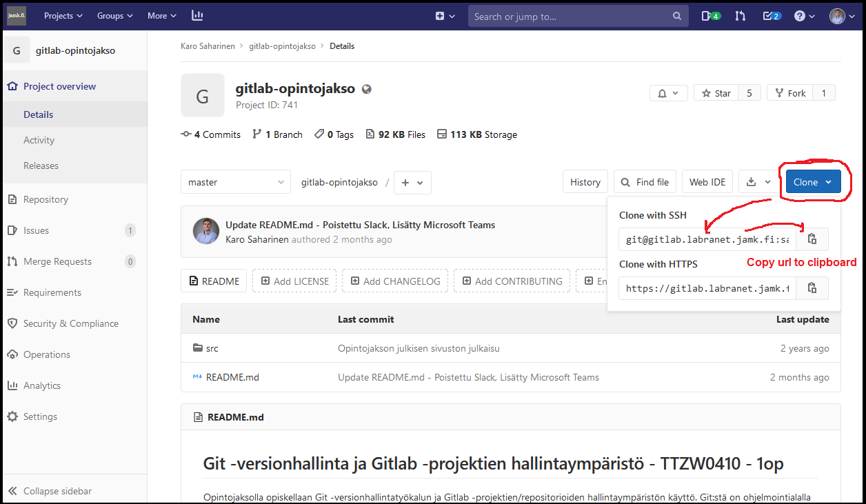This screenshot has width=866, height=504.
Task: Open the README.md file link
Action: (232, 377)
